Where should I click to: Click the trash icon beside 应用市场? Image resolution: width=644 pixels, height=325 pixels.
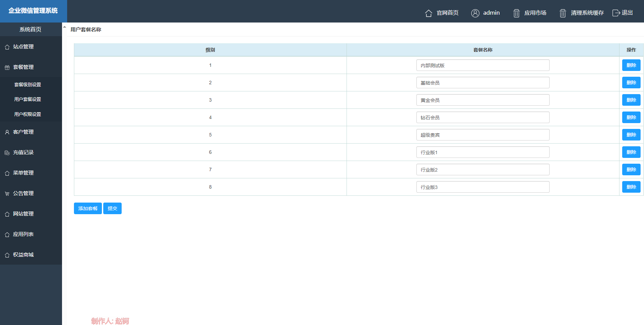pos(516,13)
